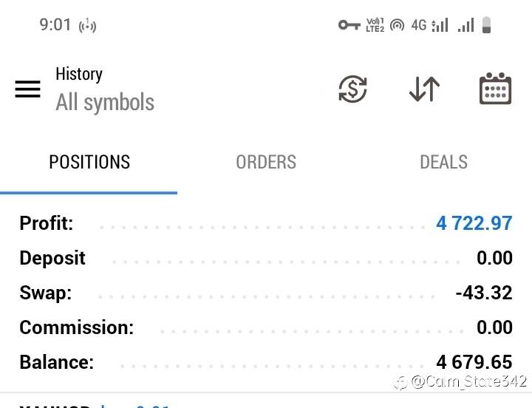Image resolution: width=532 pixels, height=408 pixels.
Task: Switch to the DEALS tab
Action: tap(443, 163)
